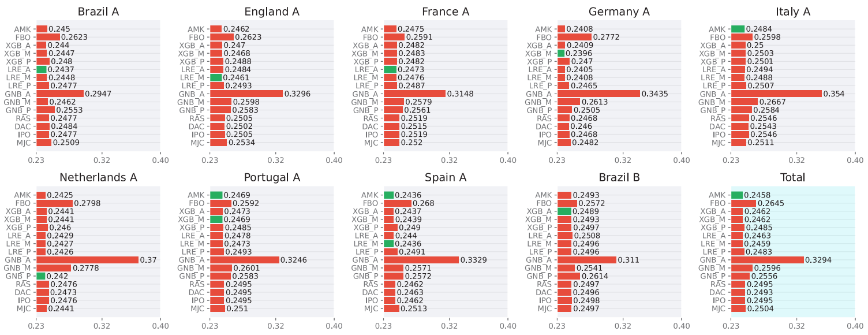Image resolution: width=868 pixels, height=335 pixels.
Task: Select the green XGB_A bar in Brazil B
Action: (x=564, y=211)
